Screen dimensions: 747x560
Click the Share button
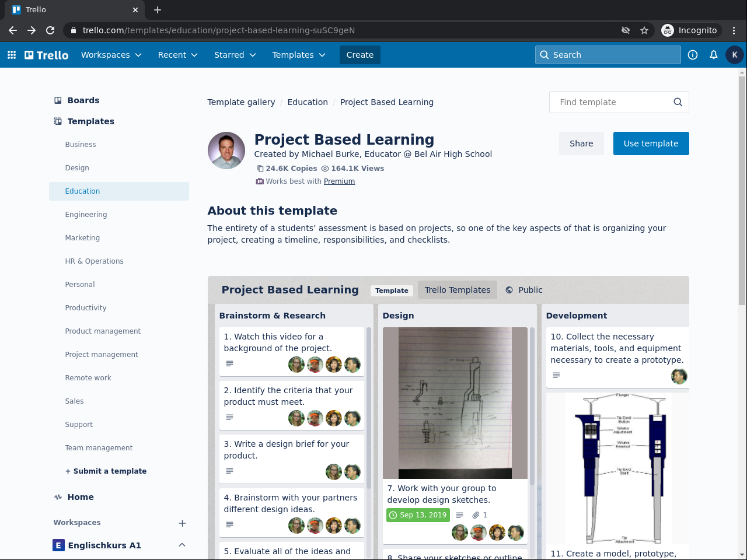pyautogui.click(x=581, y=143)
